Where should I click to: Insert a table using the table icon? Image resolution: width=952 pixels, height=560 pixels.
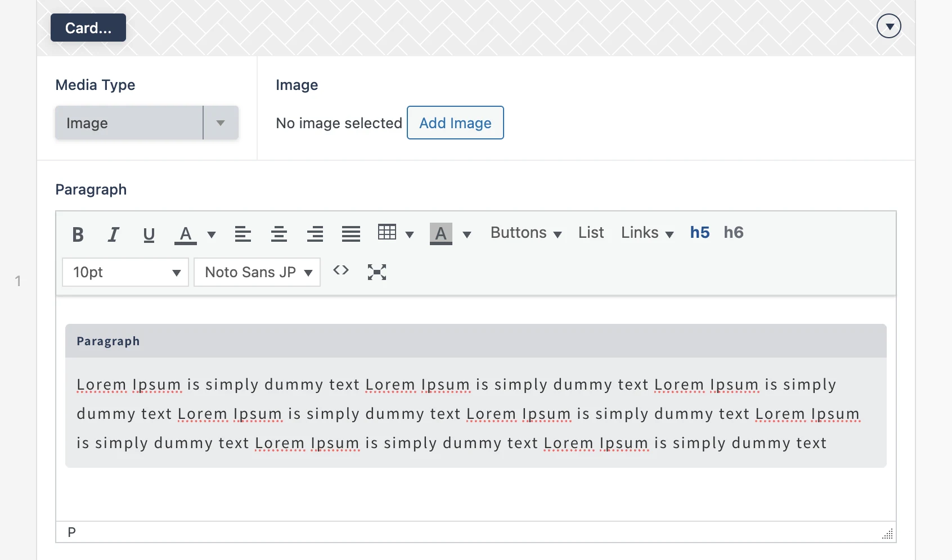click(387, 232)
